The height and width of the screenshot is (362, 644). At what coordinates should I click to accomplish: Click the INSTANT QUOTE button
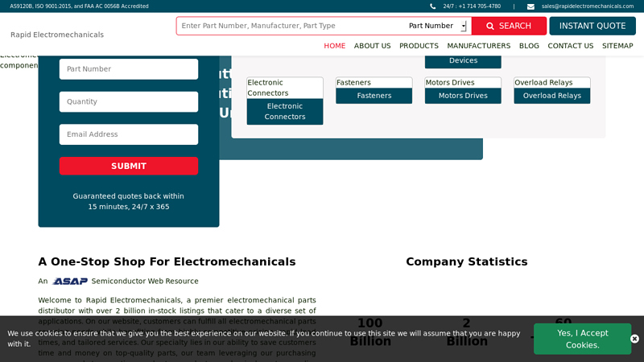[x=592, y=26]
